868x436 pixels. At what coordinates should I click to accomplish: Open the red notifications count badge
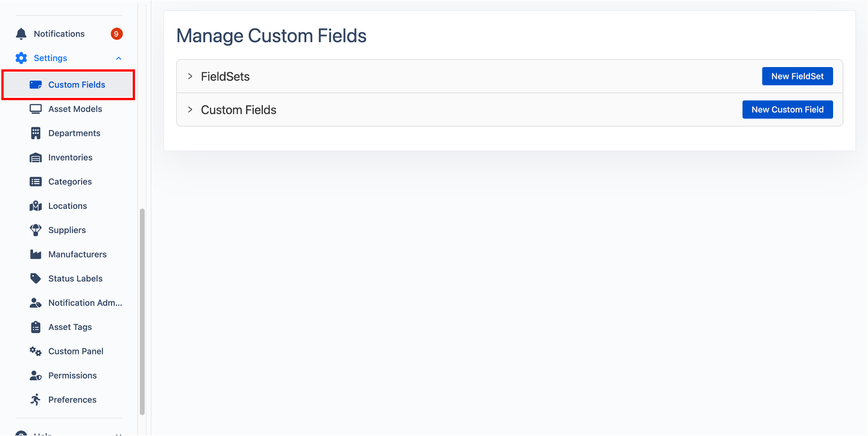pos(116,34)
